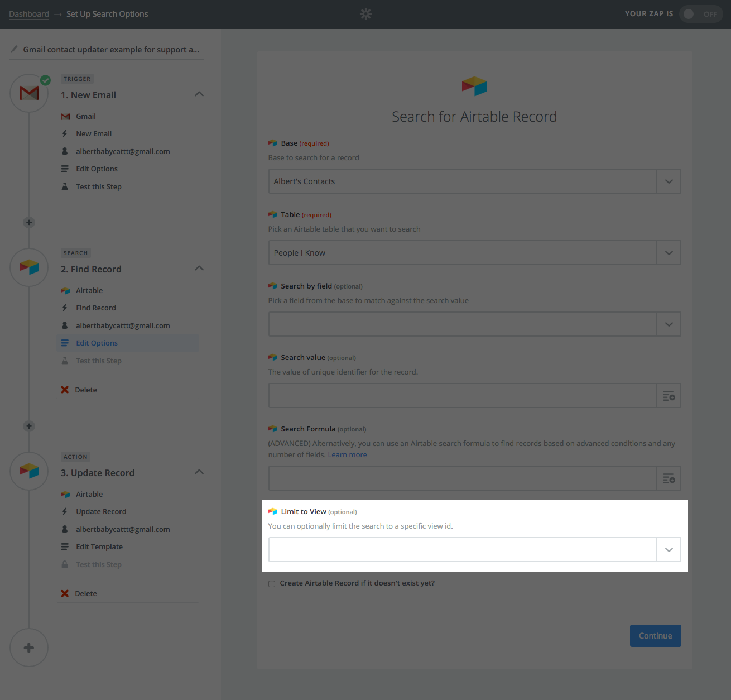Check 'Create Airtable Record if it doesn't exist yet'
The height and width of the screenshot is (700, 731).
(272, 584)
